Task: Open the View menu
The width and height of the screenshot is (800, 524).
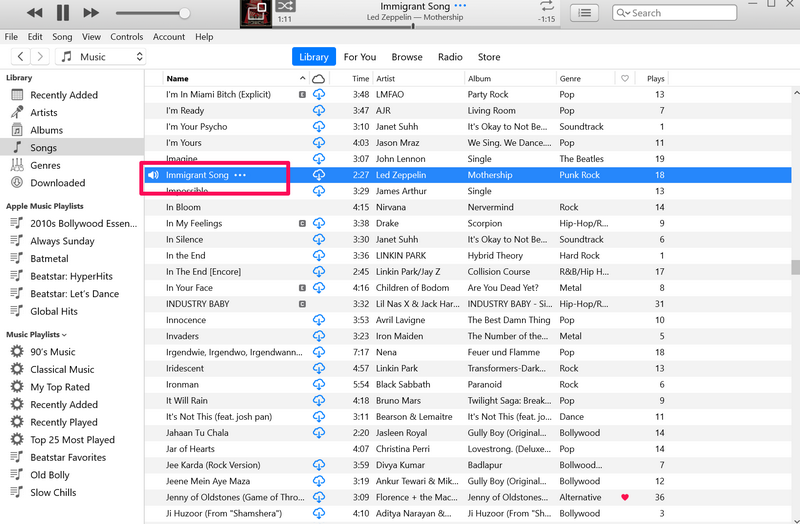Action: 91,37
